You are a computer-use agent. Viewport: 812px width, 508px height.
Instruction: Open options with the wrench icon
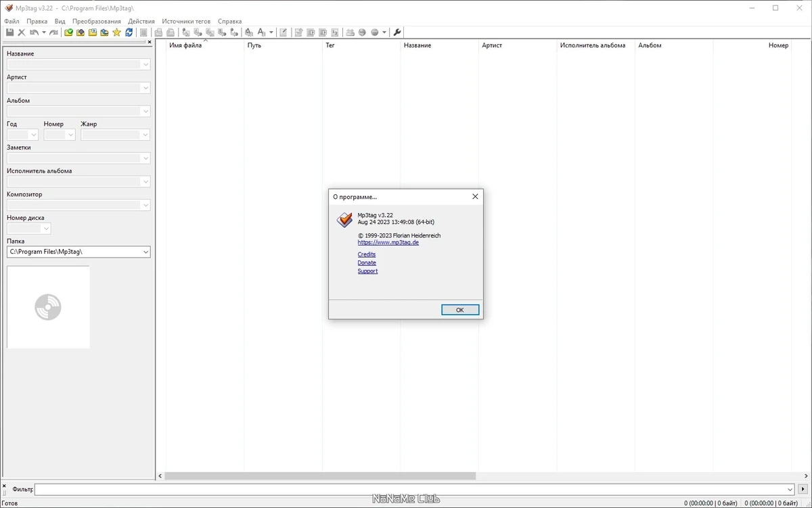[397, 32]
